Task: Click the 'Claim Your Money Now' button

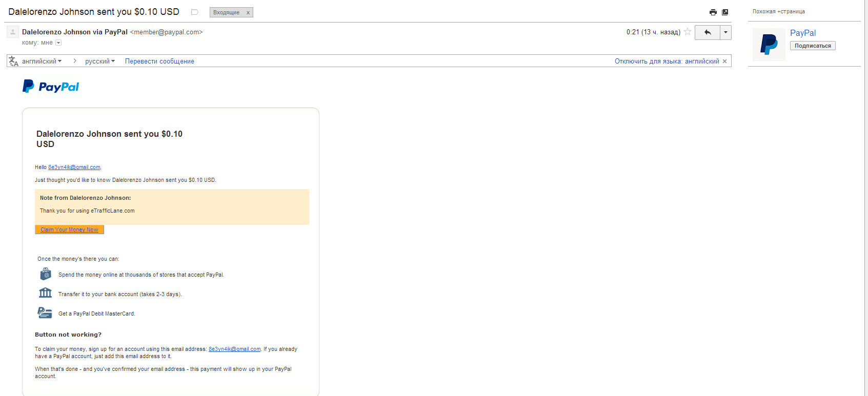Action: (x=69, y=230)
